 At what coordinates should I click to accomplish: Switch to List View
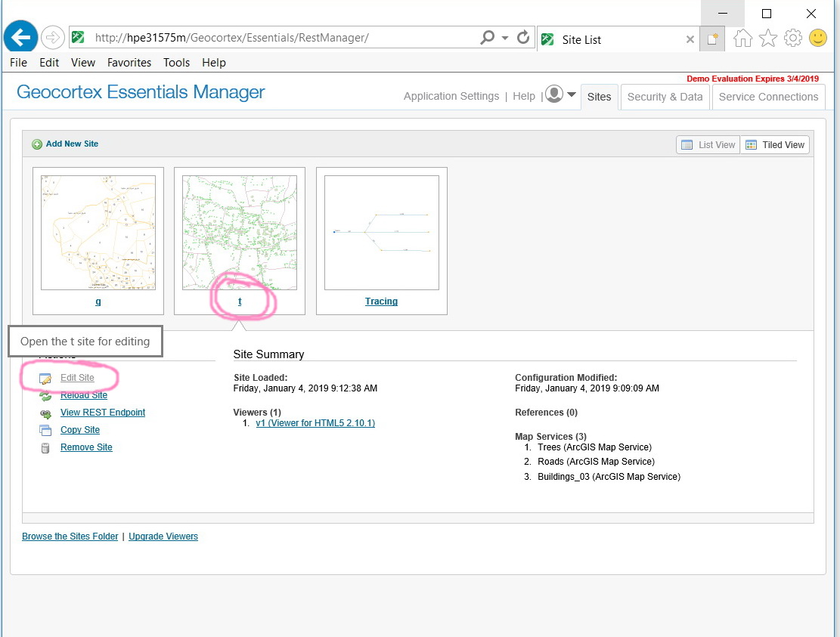708,144
